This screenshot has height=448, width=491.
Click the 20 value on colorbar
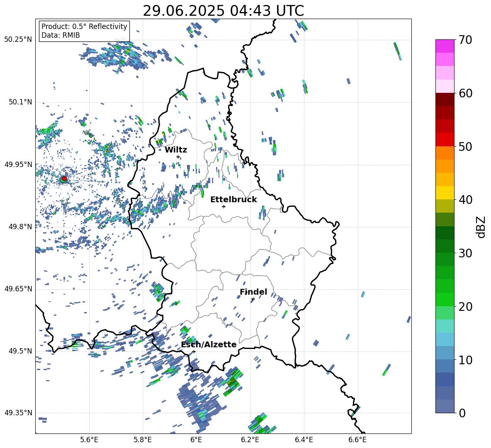[x=465, y=306]
